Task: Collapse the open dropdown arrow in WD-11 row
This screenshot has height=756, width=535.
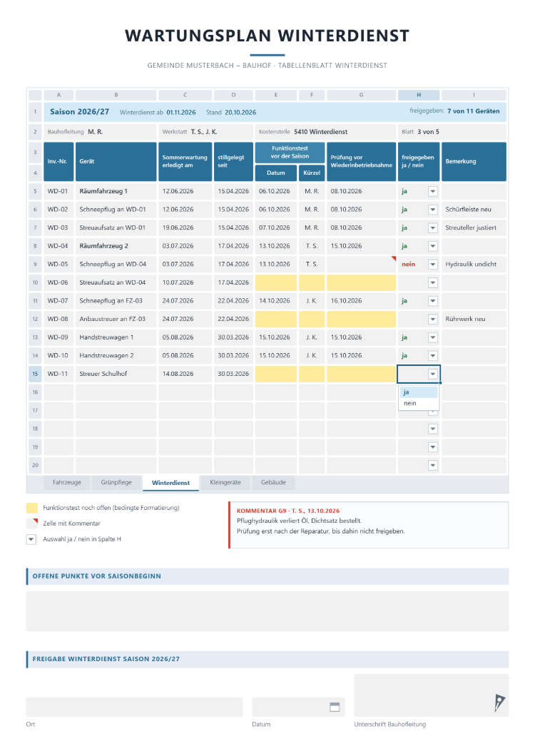Action: (433, 374)
